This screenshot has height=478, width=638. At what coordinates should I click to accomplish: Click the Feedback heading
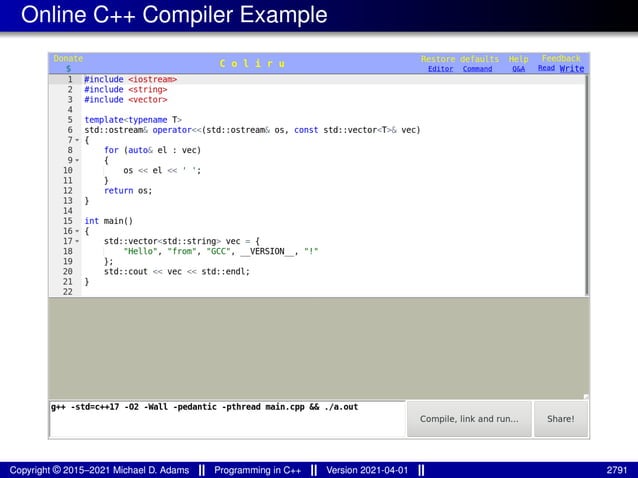(561, 59)
